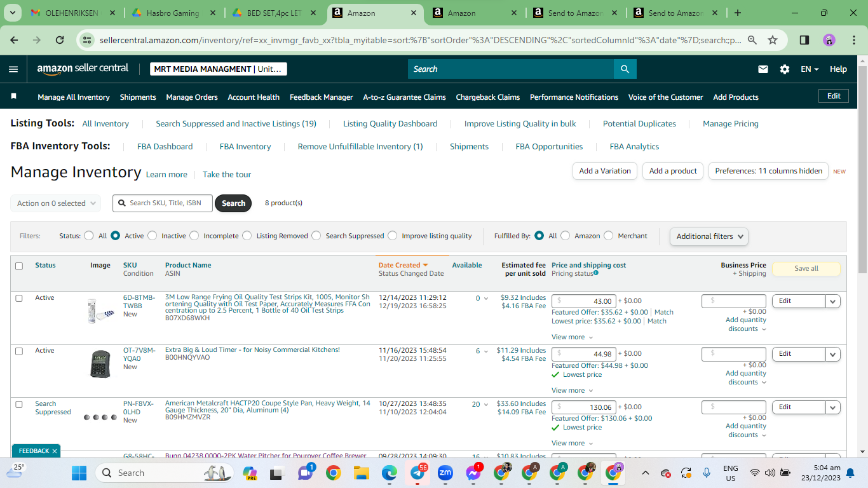This screenshot has width=868, height=488.
Task: Open Action on 0 selected dropdown
Action: (x=56, y=203)
